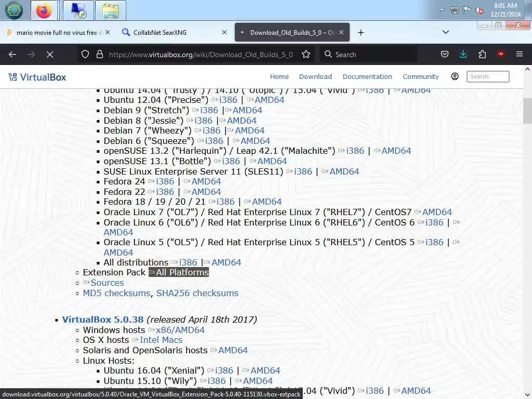The image size is (532, 399).
Task: Open the Home nav item
Action: (x=279, y=77)
